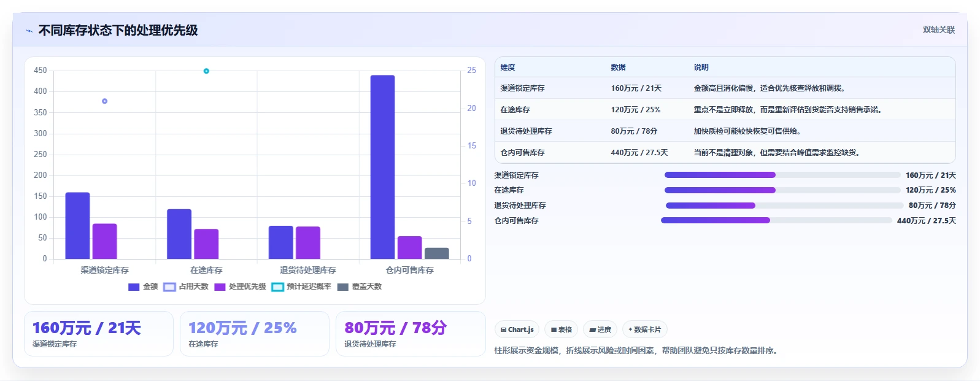This screenshot has height=381, width=980.
Task: Toggle the 金额 legend item
Action: click(x=143, y=287)
